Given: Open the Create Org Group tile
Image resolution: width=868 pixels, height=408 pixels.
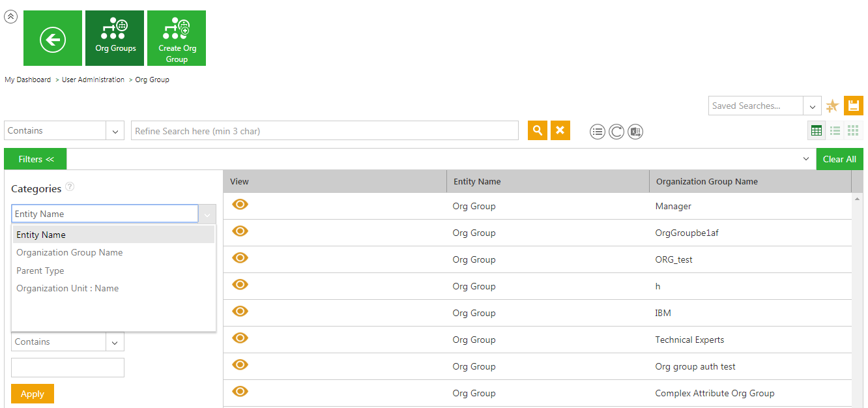Looking at the screenshot, I should pos(177,38).
